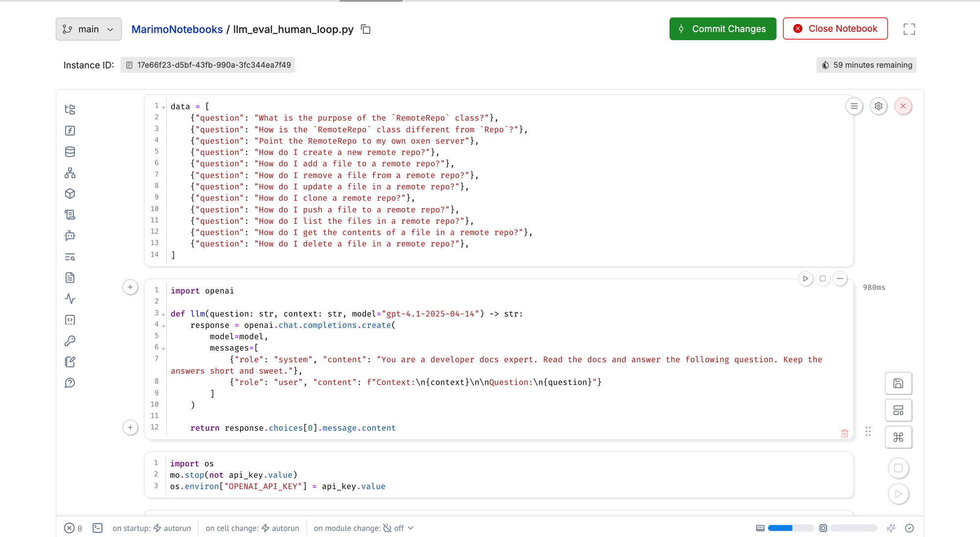Click the copy path icon next to the file name

[366, 29]
